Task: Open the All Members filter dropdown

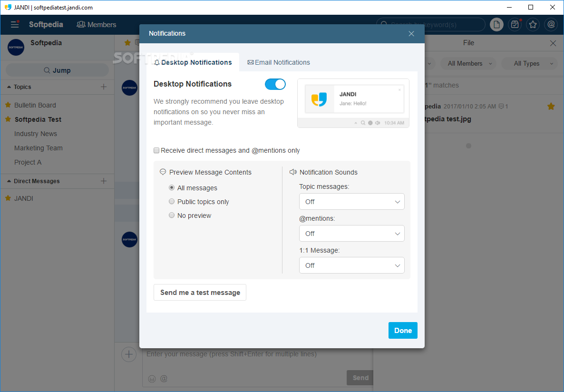Action: point(468,63)
